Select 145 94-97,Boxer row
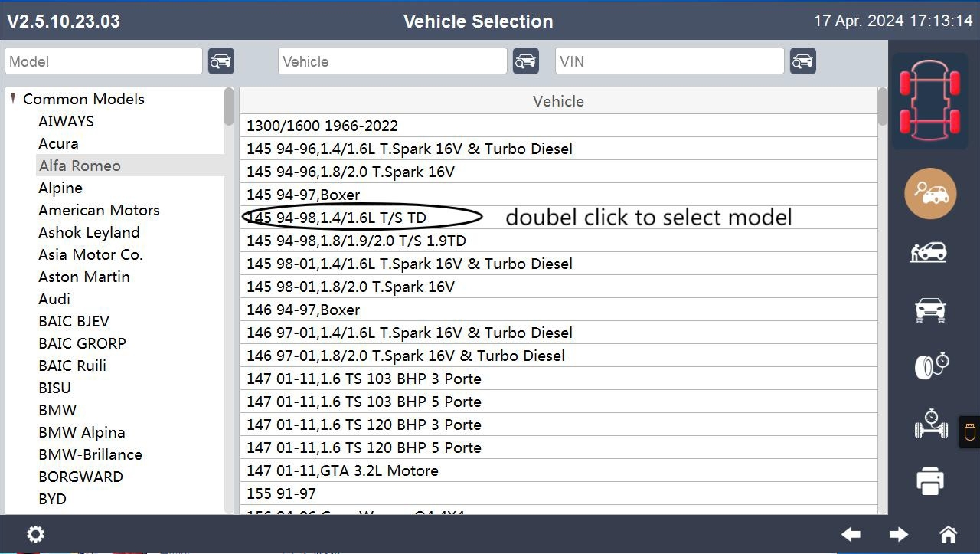Screen dimensions: 980x554 [x=558, y=195]
